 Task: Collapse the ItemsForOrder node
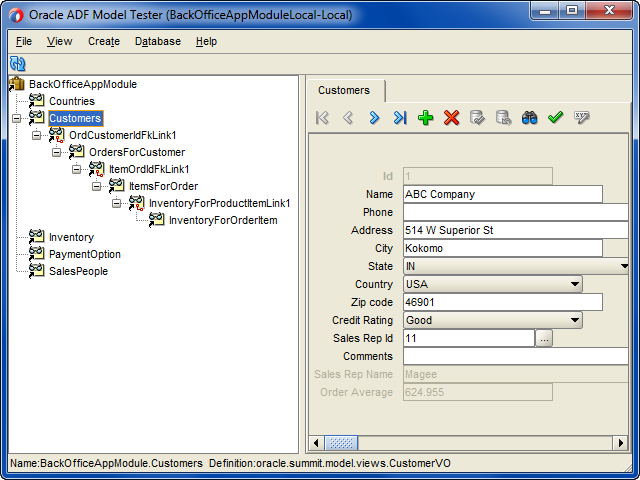pos(96,186)
